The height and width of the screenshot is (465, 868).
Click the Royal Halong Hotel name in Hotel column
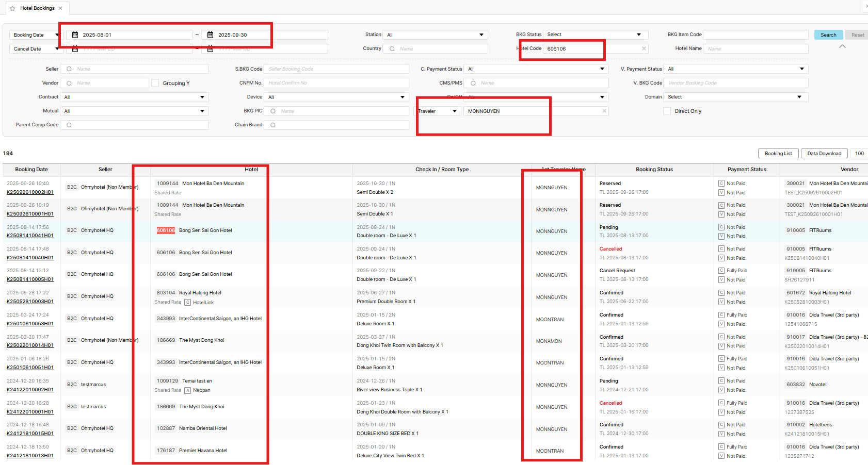[200, 293]
